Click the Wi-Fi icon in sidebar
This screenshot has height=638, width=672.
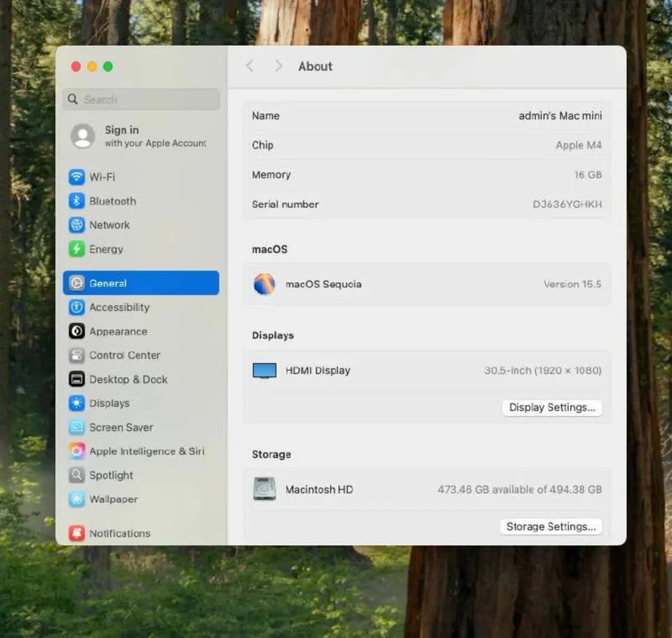tap(77, 177)
